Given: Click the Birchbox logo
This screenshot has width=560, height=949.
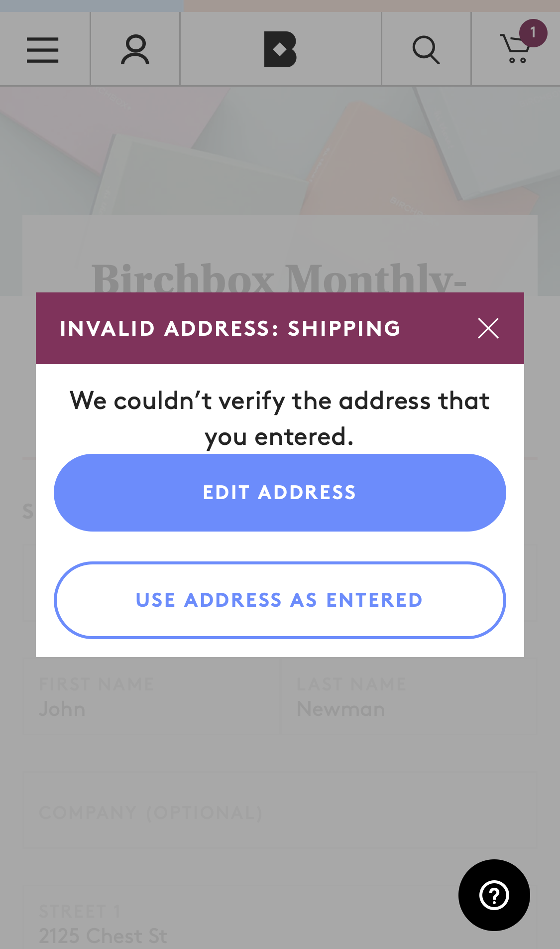Looking at the screenshot, I should [x=280, y=50].
